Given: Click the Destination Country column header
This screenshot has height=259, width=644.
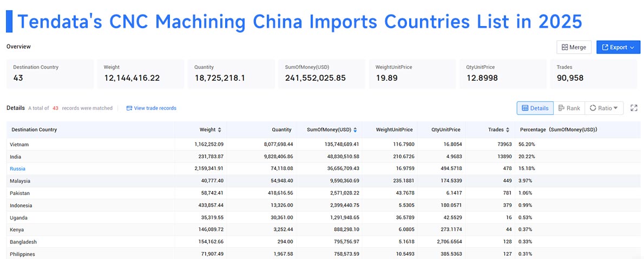Looking at the screenshot, I should [x=34, y=129].
